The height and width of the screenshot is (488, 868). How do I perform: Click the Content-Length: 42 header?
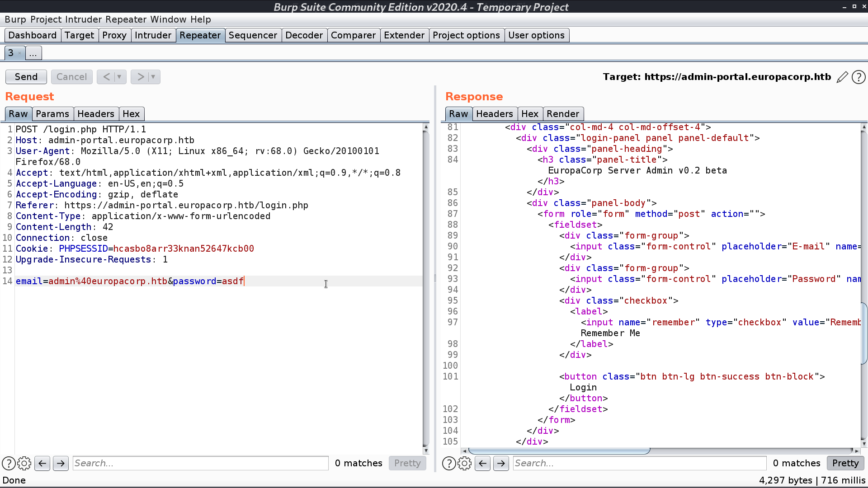click(x=65, y=227)
